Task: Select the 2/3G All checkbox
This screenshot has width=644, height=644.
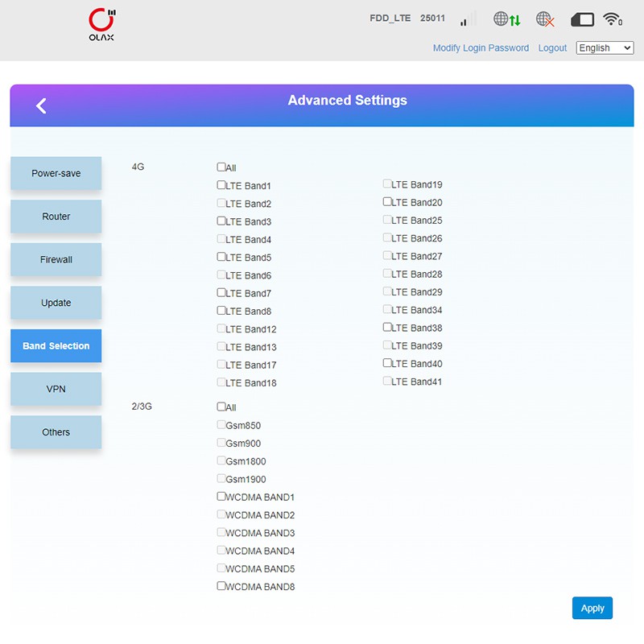Action: point(221,407)
